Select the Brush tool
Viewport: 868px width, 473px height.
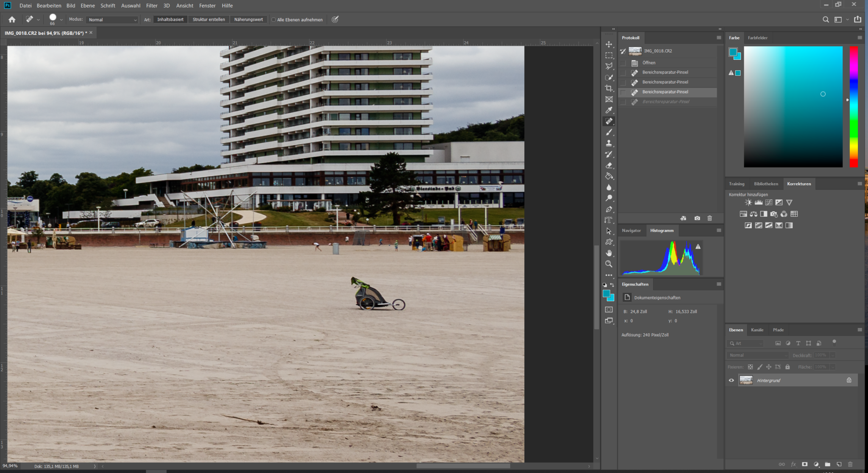(x=609, y=132)
